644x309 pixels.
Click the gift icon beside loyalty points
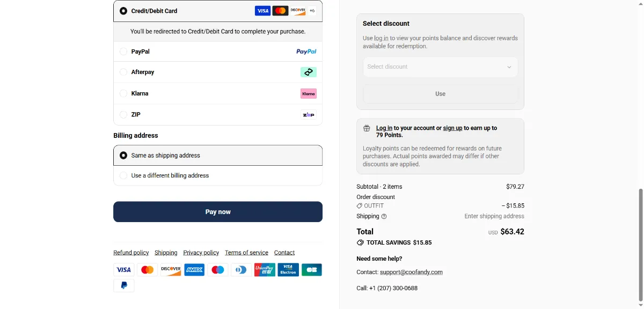[x=367, y=128]
